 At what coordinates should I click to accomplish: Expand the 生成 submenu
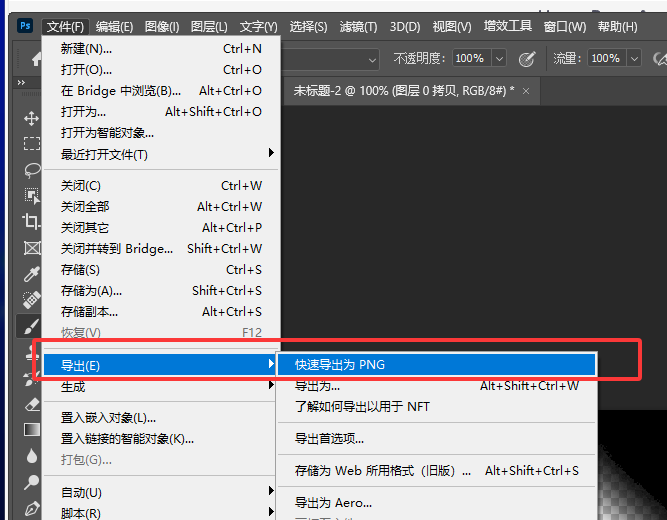point(160,387)
